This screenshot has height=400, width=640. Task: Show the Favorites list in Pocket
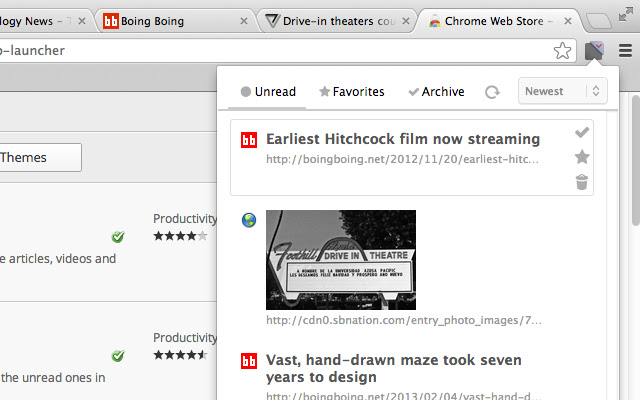click(352, 92)
